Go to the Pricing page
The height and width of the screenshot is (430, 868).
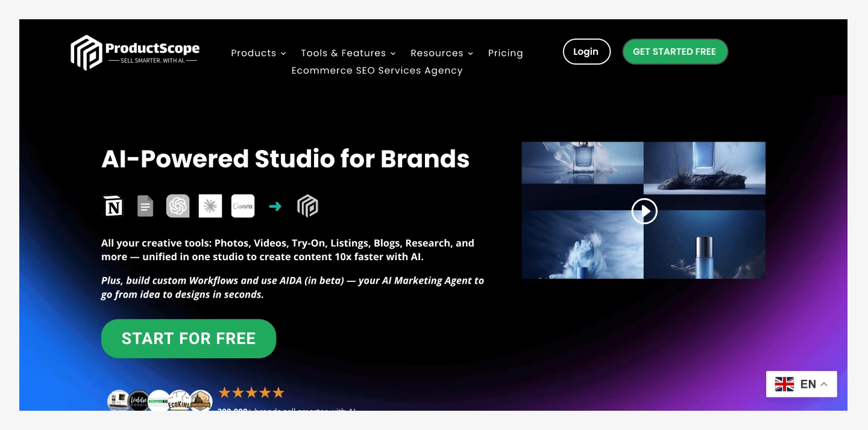505,53
